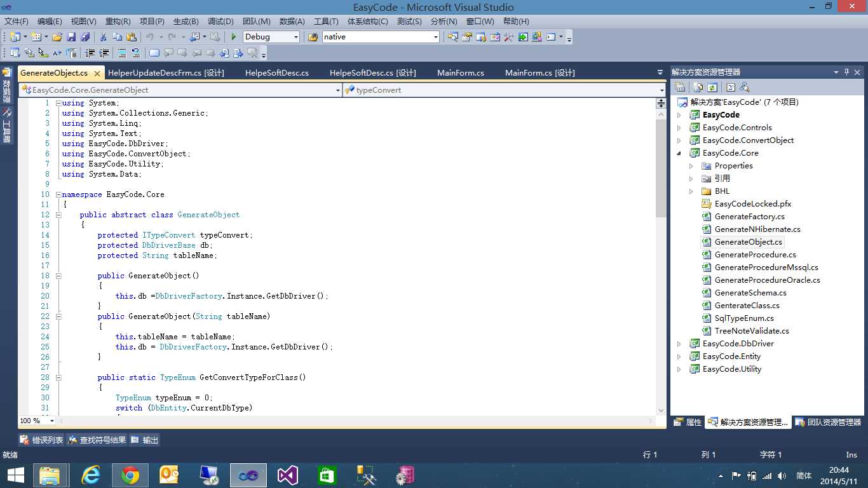Click the Paste clipboard icon in toolbar

click(132, 37)
